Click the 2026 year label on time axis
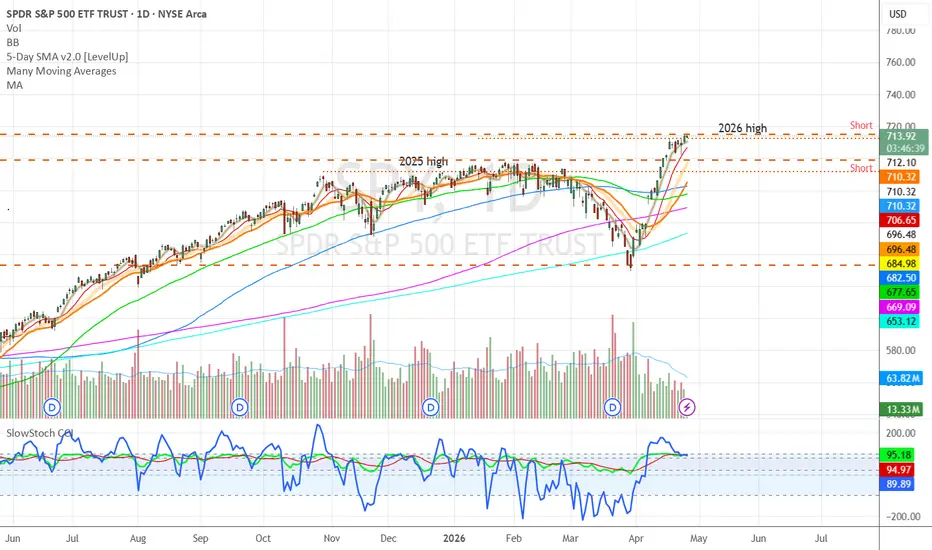Image resolution: width=932 pixels, height=550 pixels. pos(454,538)
